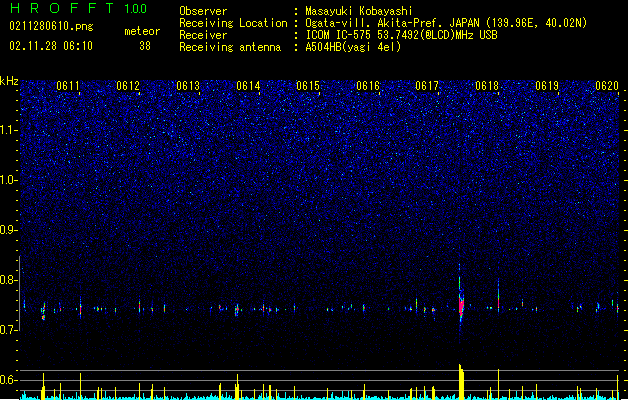Click antenna text A504HB(yagi 4el)

click(353, 47)
